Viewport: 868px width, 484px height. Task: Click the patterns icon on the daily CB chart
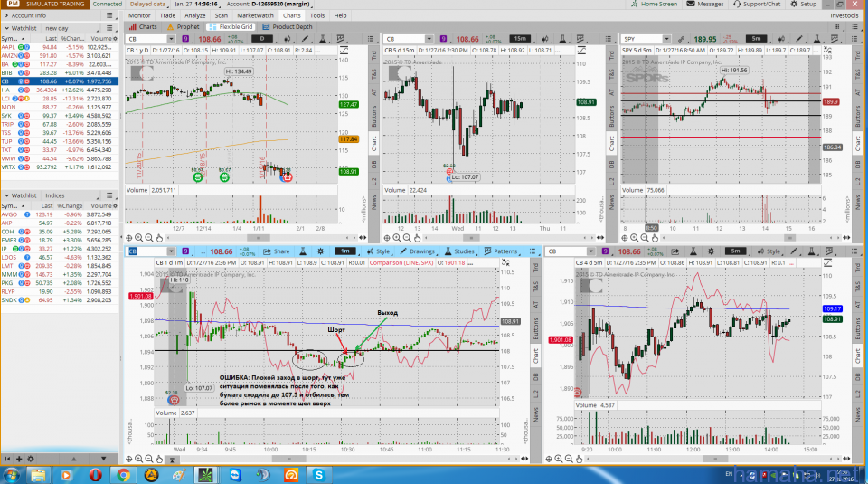coord(341,39)
